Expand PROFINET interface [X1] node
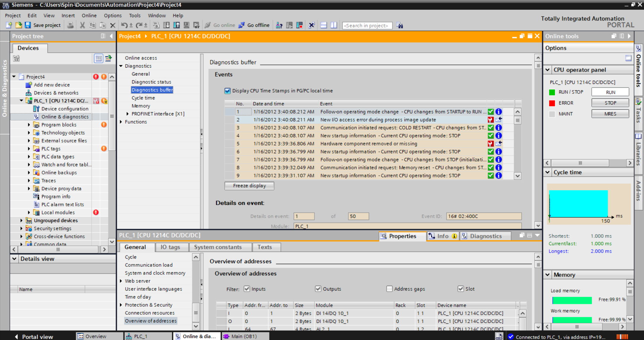Viewport: 644px width, 340px height. (128, 114)
